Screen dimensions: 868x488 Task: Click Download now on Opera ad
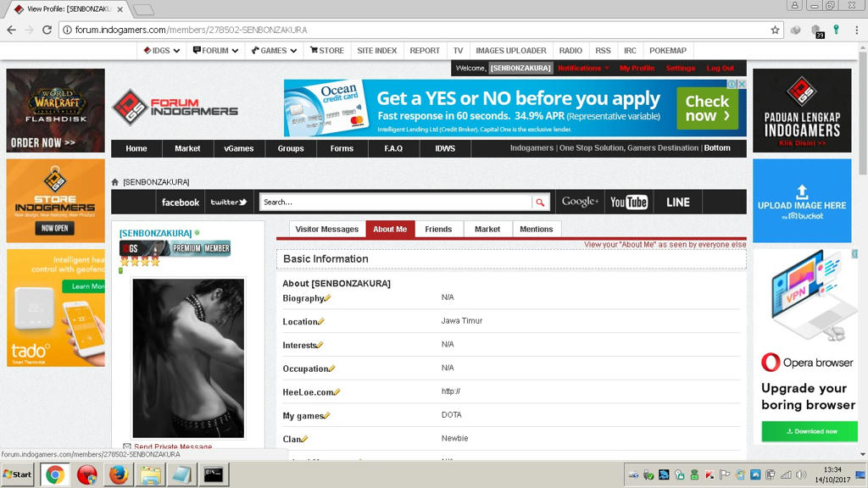[x=810, y=431]
